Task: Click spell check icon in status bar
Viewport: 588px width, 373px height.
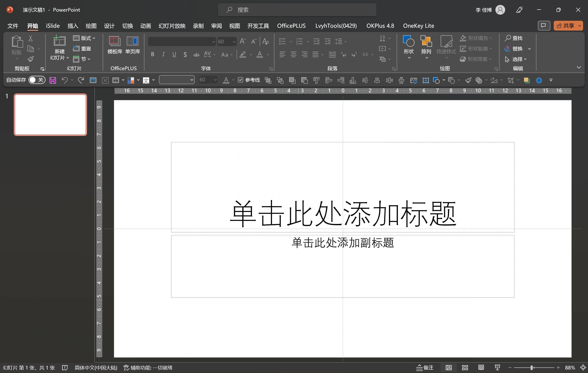Action: (65, 367)
